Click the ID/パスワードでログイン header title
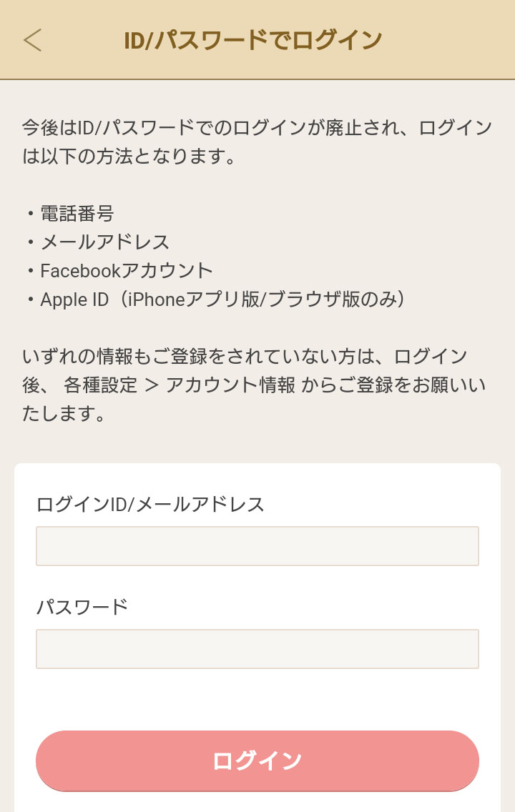Screen dimensions: 515x812 tap(252, 41)
